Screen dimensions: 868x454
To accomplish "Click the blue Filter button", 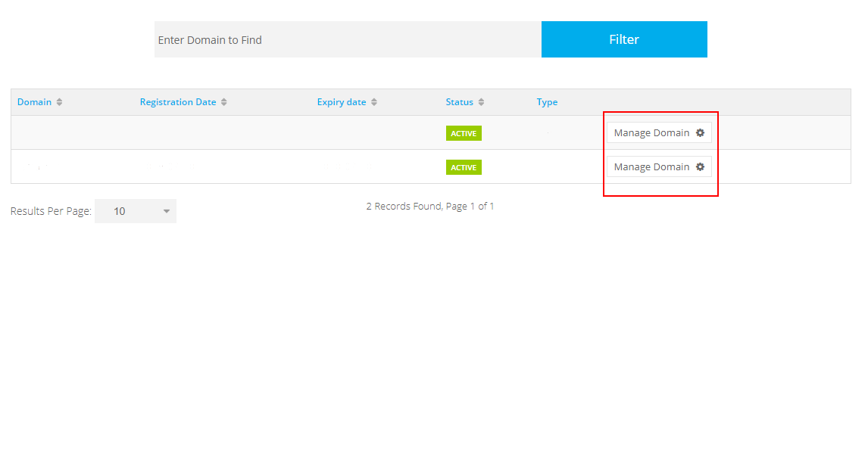I will (624, 40).
